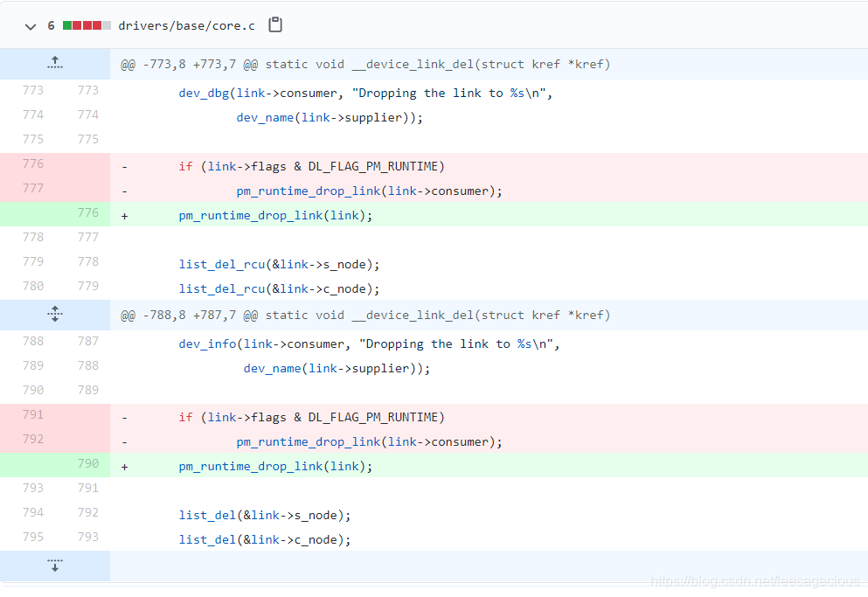Click list_del(&link->c_node) line
The image size is (868, 597).
[x=265, y=540]
